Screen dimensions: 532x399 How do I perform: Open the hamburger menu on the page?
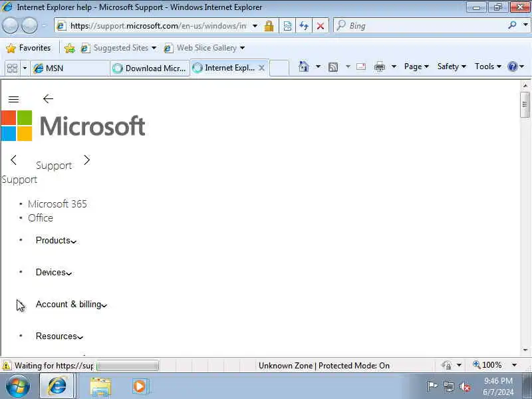pyautogui.click(x=13, y=99)
